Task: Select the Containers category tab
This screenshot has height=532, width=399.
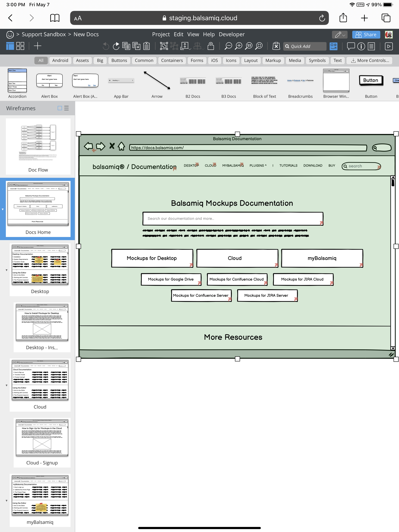Action: (x=172, y=60)
